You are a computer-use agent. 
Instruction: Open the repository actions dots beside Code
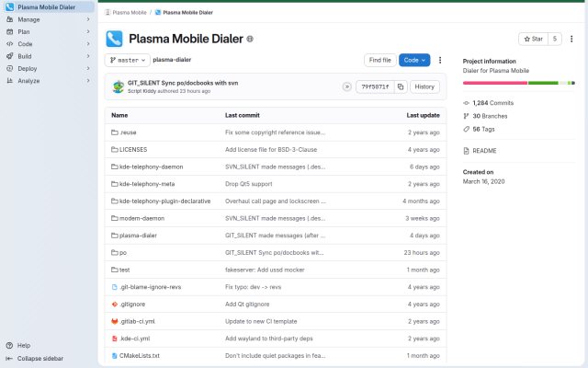pos(440,60)
